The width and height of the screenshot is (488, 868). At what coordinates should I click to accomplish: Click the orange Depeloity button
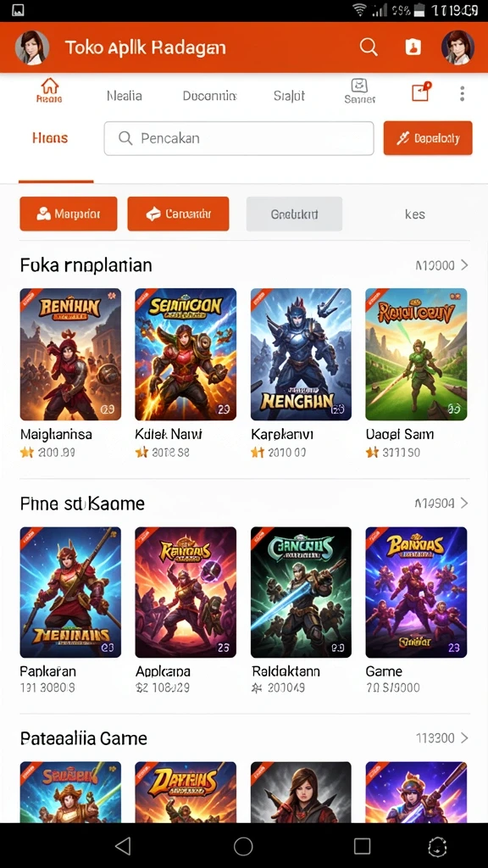click(428, 138)
